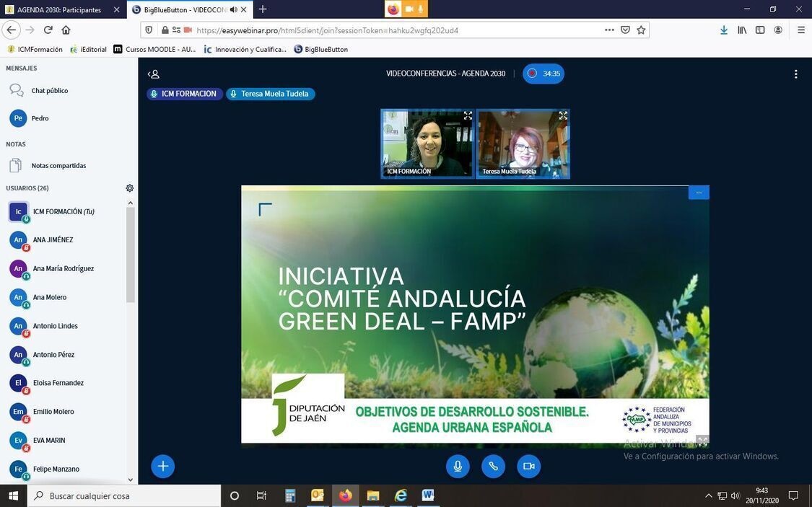Make presentation fullscreen
Image resolution: width=812 pixels, height=507 pixels.
click(x=702, y=439)
